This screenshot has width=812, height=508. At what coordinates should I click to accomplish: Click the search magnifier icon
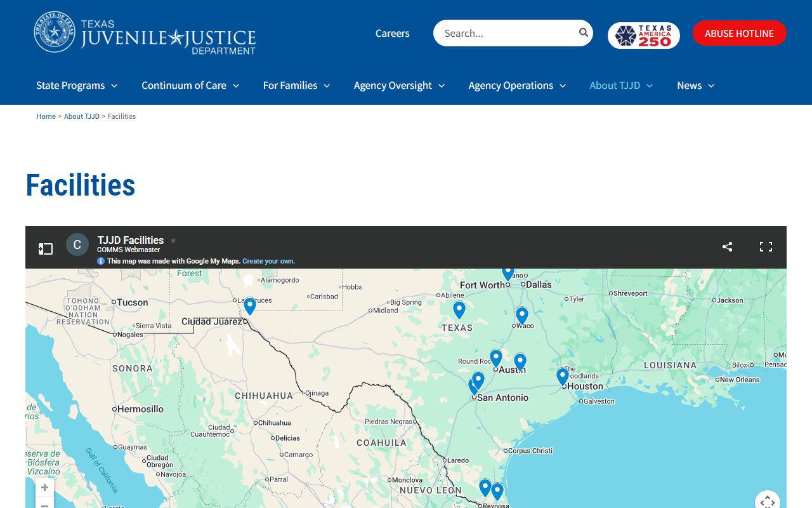583,33
